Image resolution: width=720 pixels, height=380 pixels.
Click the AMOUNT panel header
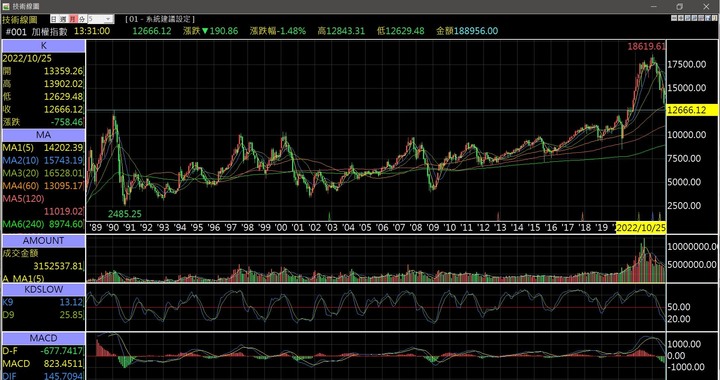(x=44, y=240)
